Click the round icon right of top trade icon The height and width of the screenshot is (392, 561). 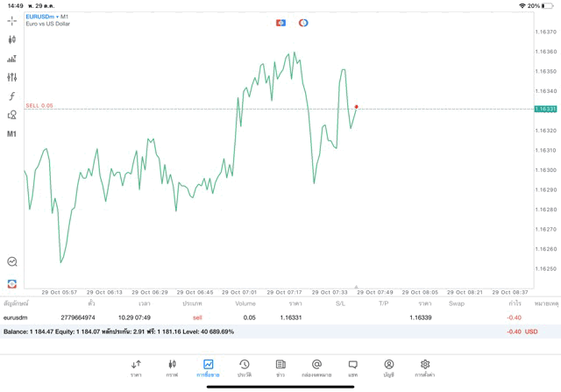303,22
